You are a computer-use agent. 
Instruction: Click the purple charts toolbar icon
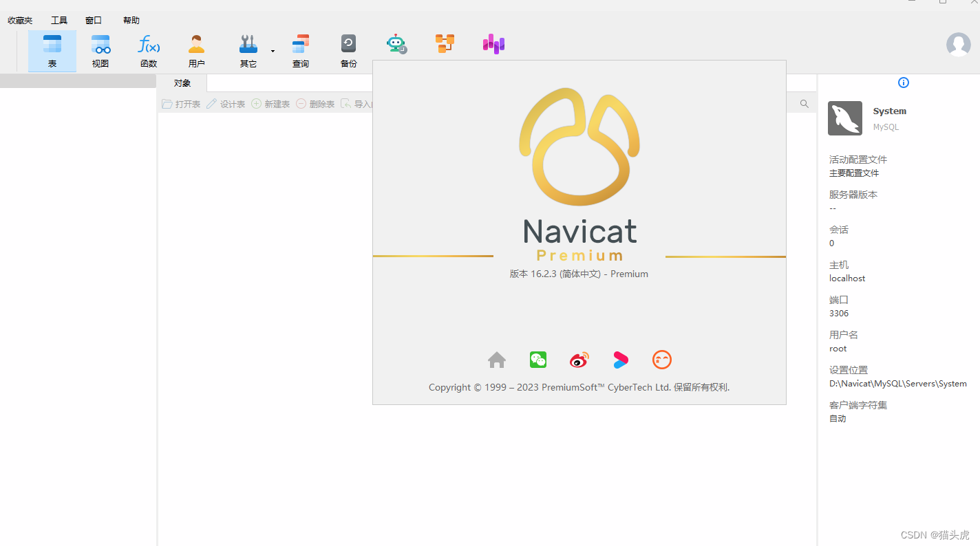(x=493, y=43)
